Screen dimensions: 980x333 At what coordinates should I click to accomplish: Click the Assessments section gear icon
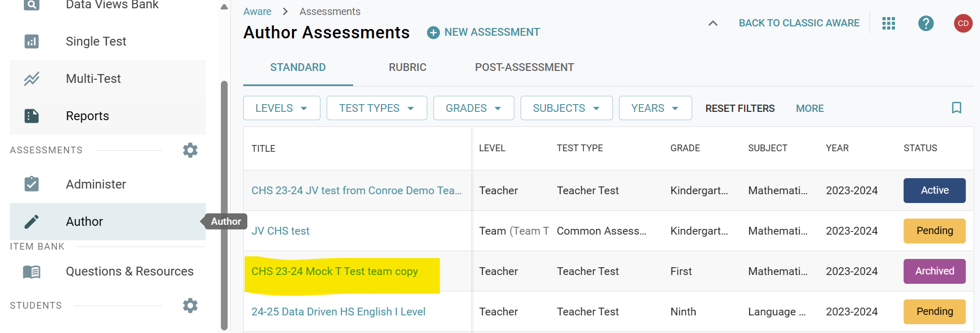(190, 150)
